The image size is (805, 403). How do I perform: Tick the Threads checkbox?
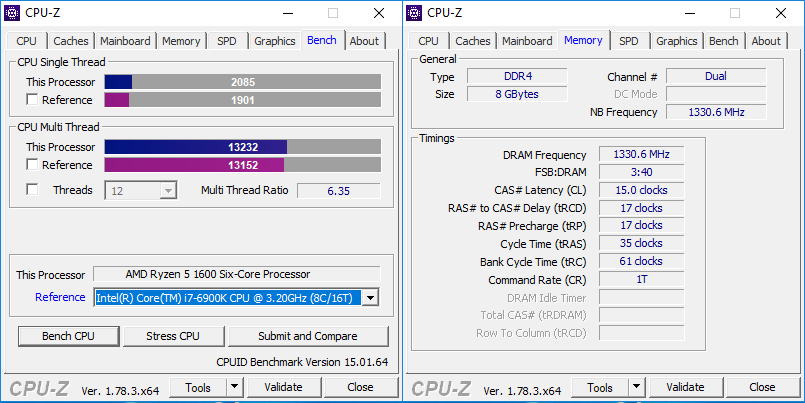(x=32, y=189)
